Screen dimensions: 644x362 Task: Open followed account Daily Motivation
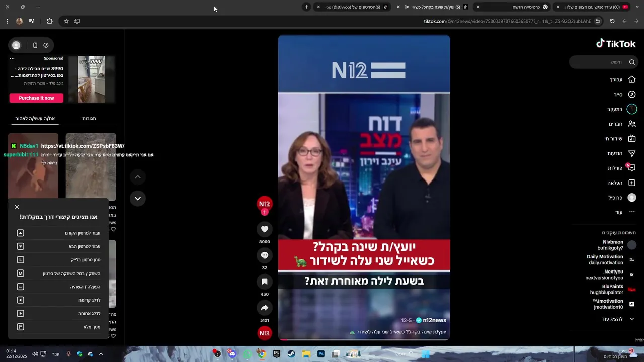611,259
